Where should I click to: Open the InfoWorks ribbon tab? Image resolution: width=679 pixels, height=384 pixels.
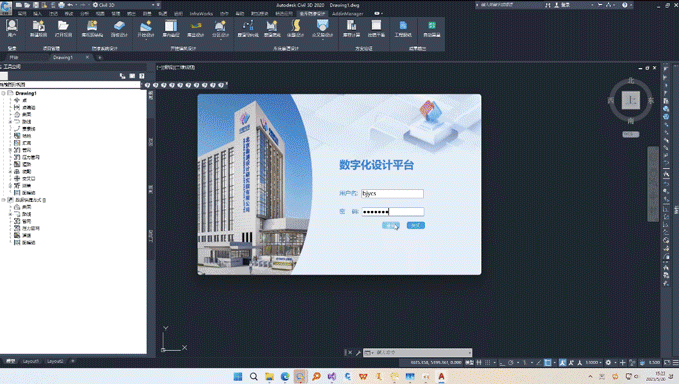tap(201, 13)
